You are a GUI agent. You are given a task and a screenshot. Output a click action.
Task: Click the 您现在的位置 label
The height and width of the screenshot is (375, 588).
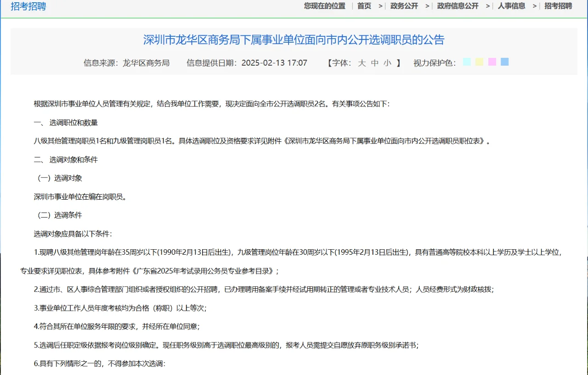(324, 6)
